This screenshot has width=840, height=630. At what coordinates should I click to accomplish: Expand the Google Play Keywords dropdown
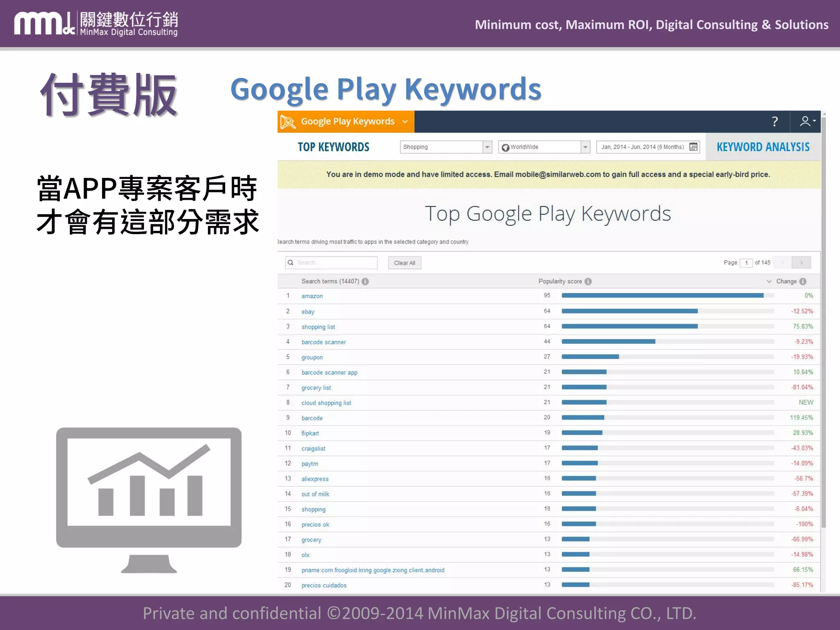[x=405, y=122]
